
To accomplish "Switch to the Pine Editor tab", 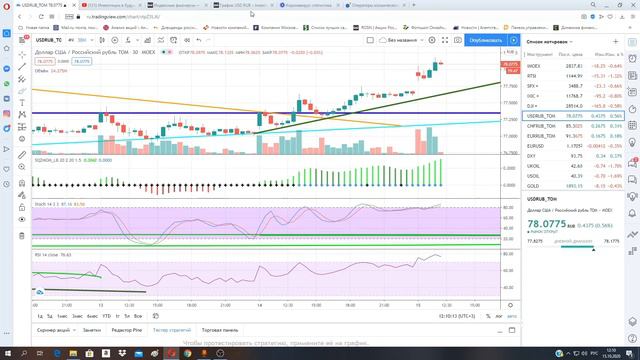I will point(127,330).
